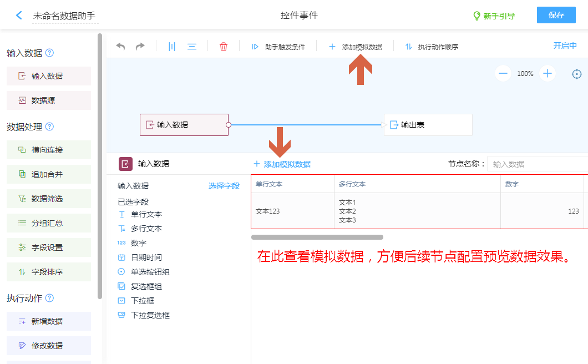Screen dimensions: 588x364
Task: Click the back arrow icon
Action: [x=19, y=16]
